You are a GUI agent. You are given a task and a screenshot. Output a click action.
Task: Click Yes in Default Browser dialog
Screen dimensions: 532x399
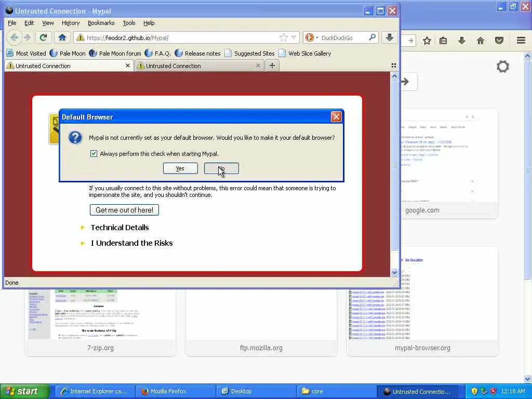point(180,168)
